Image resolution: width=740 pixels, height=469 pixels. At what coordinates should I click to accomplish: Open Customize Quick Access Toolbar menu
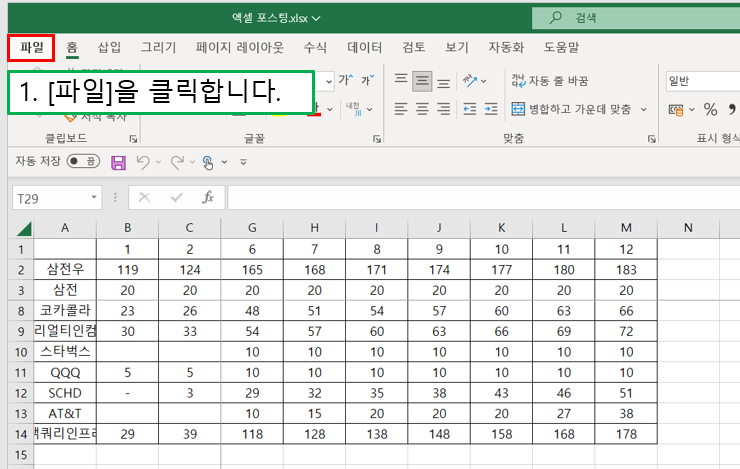click(x=244, y=162)
